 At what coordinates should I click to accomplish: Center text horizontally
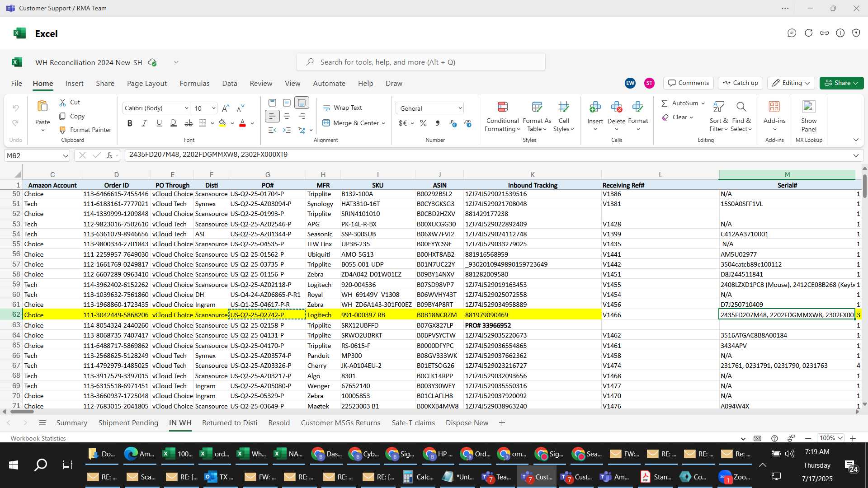point(287,117)
